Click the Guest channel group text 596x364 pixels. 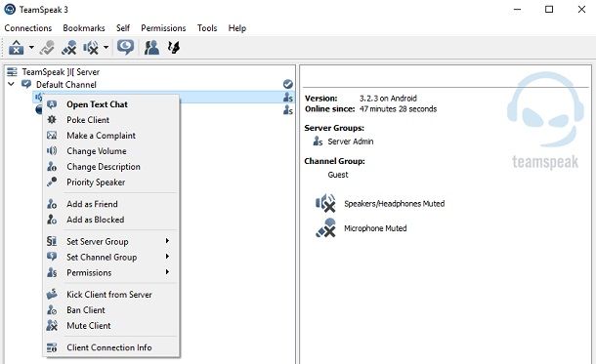click(338, 175)
